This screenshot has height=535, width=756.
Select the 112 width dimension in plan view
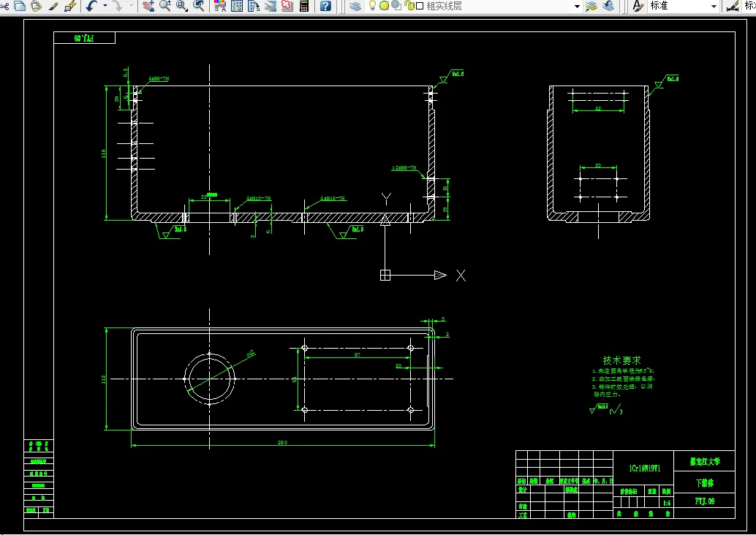(103, 379)
